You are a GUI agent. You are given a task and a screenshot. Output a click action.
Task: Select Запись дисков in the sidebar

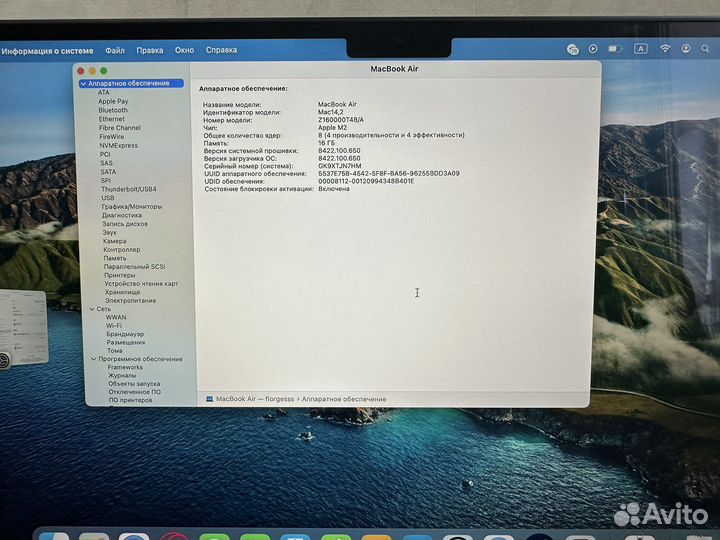tap(125, 224)
